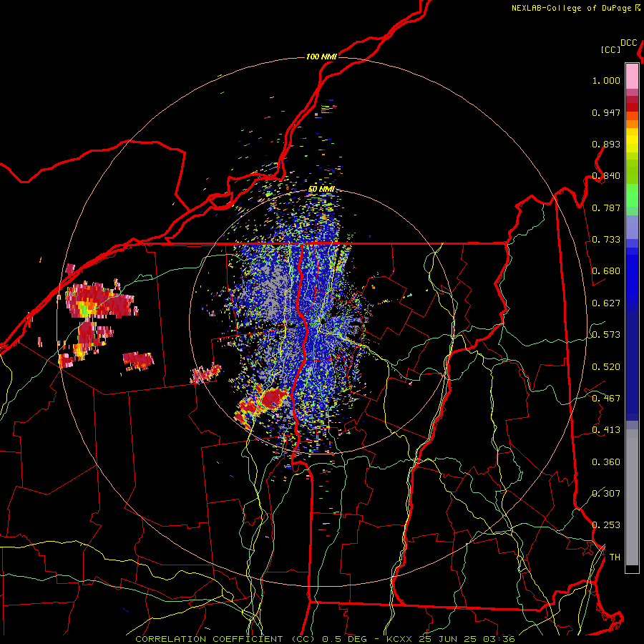Select the 0.307 scale value
The image size is (644, 644).
click(x=606, y=493)
